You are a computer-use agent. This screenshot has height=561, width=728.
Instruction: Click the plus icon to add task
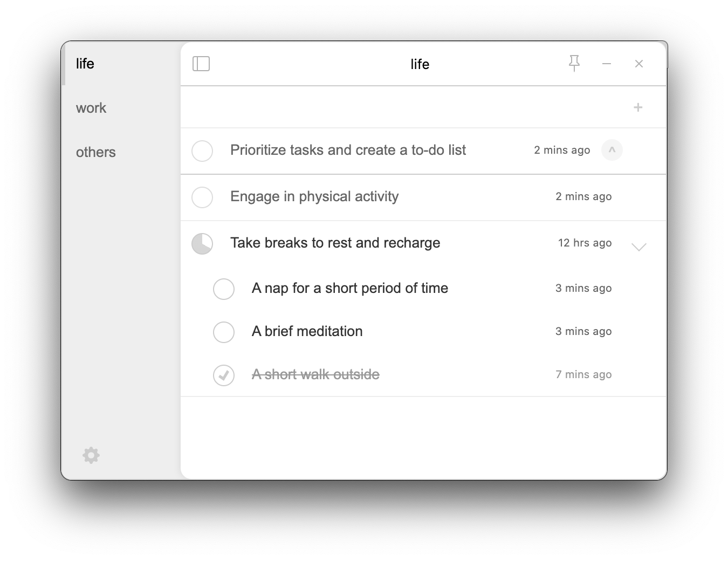(638, 107)
